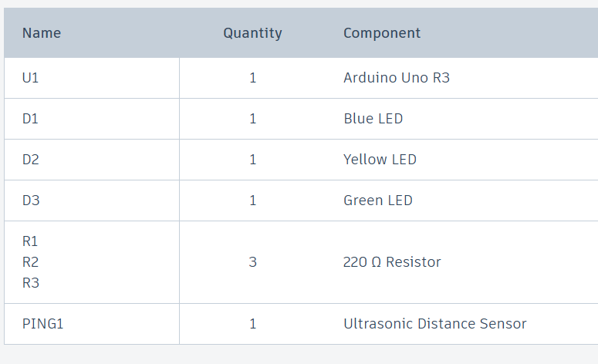Click the Component column header

[382, 33]
